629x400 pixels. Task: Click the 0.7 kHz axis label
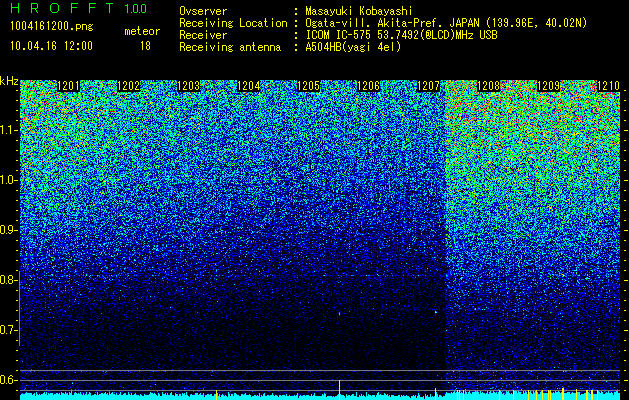[8, 330]
